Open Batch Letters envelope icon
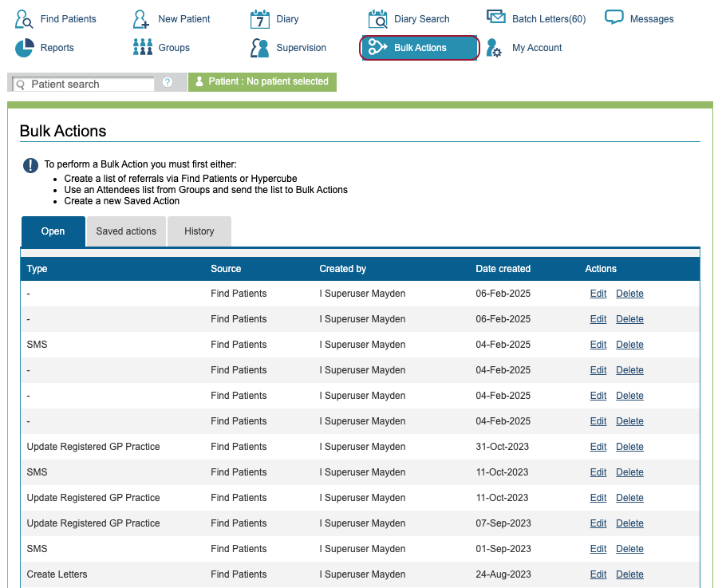 (x=496, y=18)
